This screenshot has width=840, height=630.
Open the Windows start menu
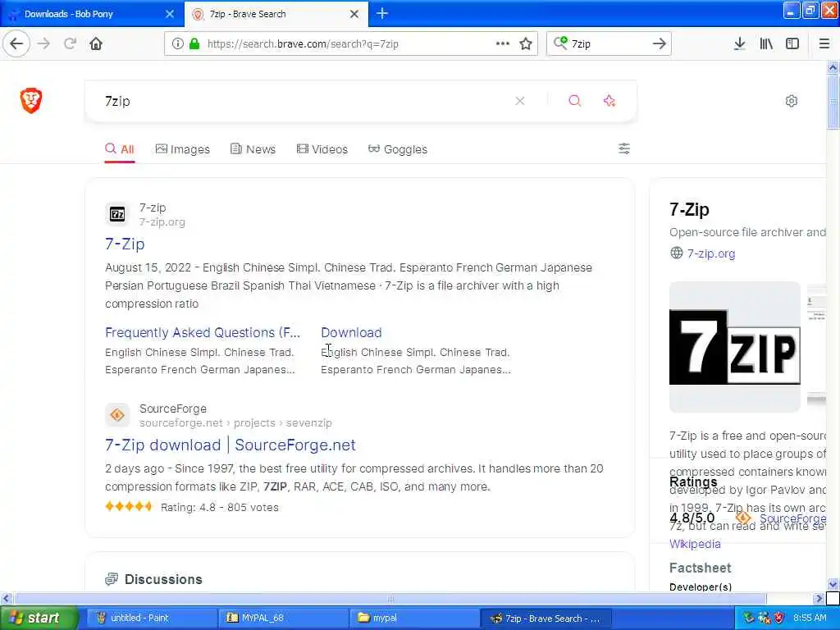39,618
